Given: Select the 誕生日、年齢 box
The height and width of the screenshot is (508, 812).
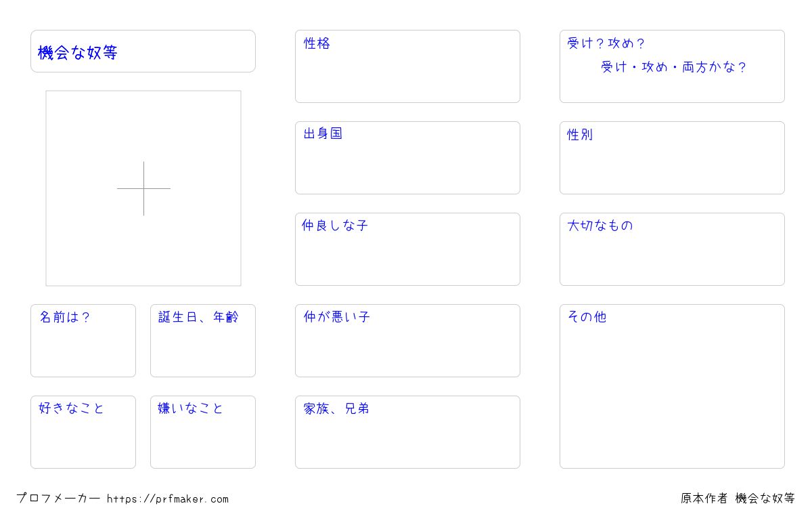Looking at the screenshot, I should coord(203,341).
